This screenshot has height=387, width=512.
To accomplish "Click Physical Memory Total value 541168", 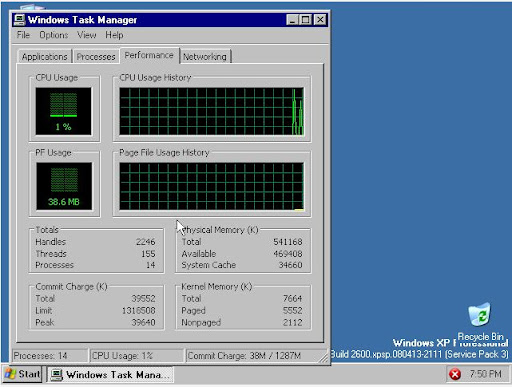I will point(288,242).
